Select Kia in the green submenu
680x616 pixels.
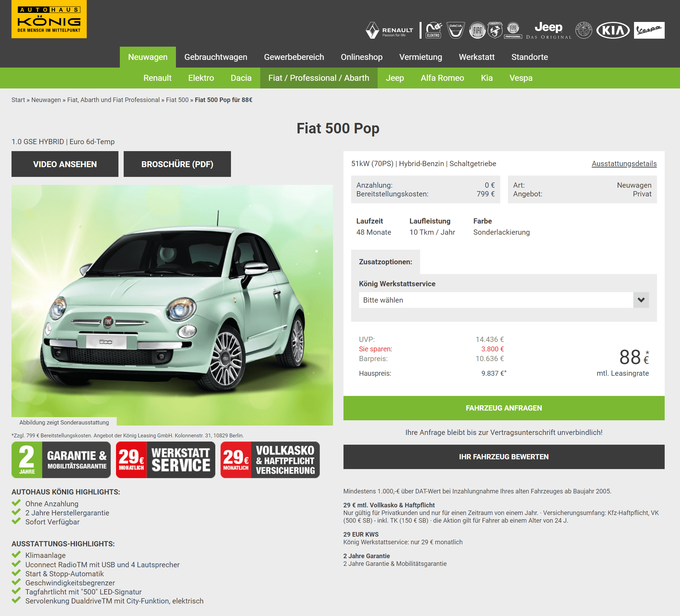tap(487, 78)
